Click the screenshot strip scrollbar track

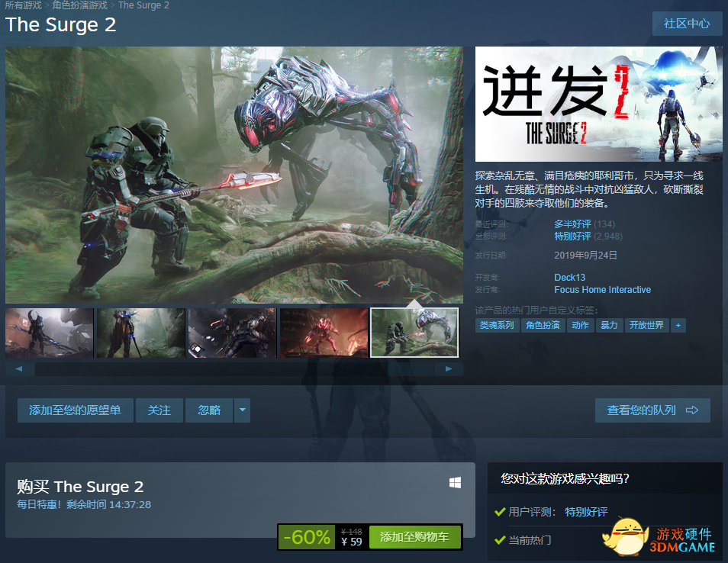point(234,369)
